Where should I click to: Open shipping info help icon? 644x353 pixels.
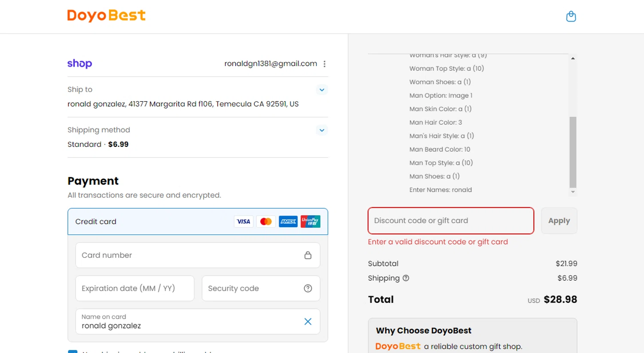(x=406, y=278)
